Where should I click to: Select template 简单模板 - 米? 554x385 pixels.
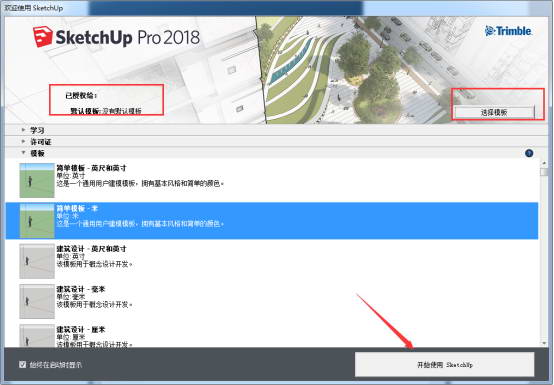[x=272, y=221]
